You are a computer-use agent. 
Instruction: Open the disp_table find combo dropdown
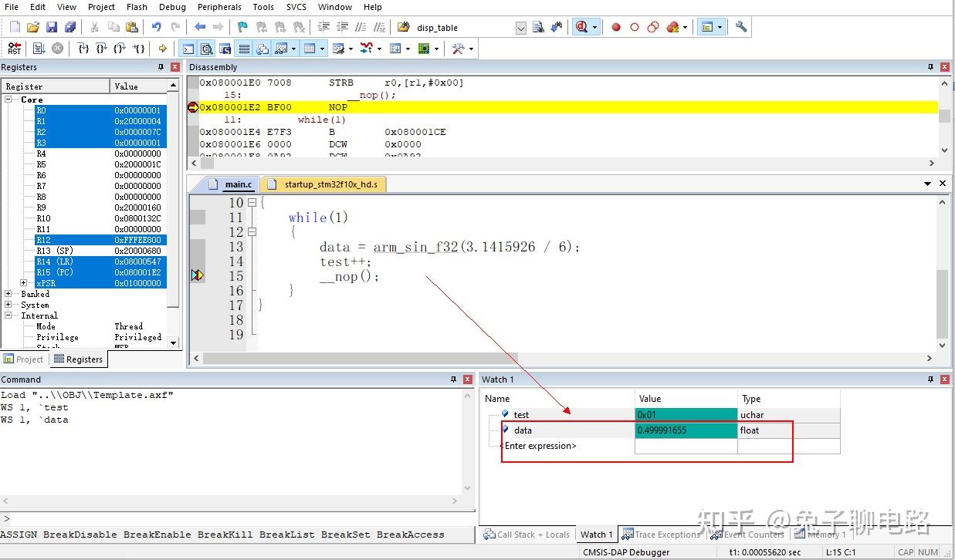coord(520,28)
